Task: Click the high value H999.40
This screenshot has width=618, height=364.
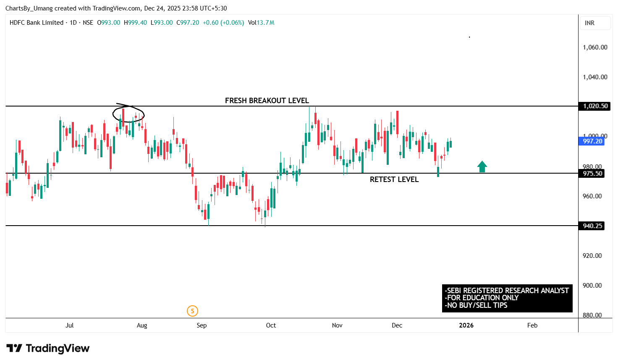Action: [136, 23]
